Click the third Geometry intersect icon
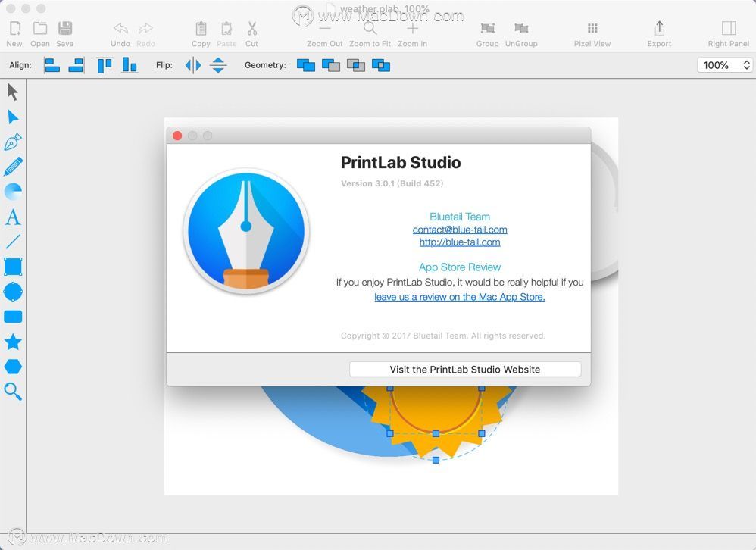 (x=356, y=65)
